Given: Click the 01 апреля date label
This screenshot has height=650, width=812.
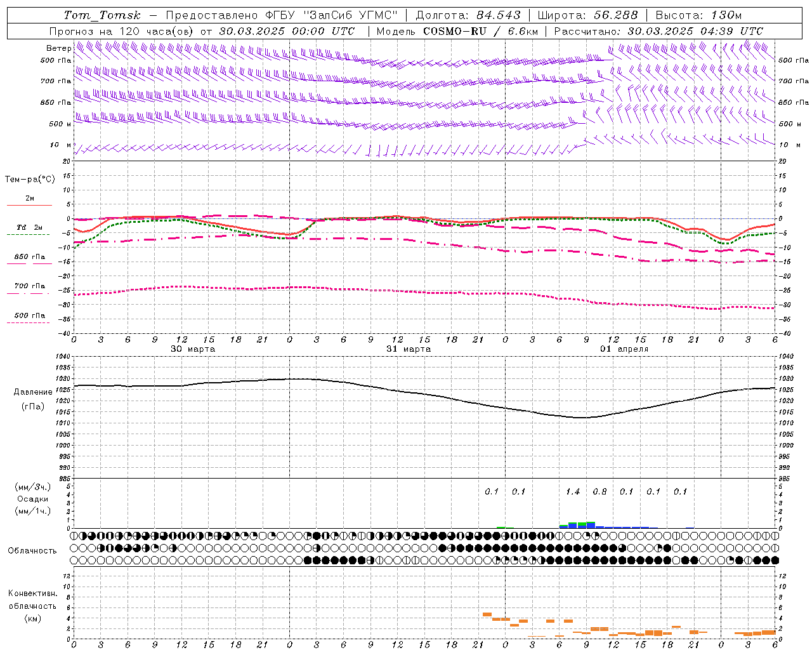Looking at the screenshot, I should (x=624, y=349).
